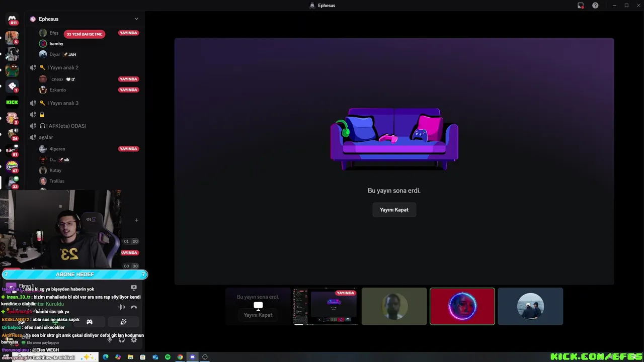Open the KICK server icon in sidebar
This screenshot has height=362, width=644.
[12, 102]
